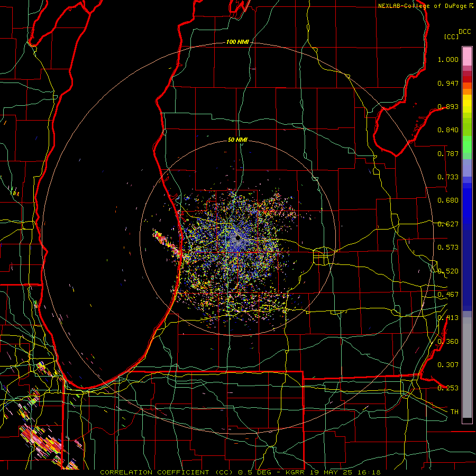Click the 100 NMI range ring label
Screen dimensions: 476x476
(237, 42)
